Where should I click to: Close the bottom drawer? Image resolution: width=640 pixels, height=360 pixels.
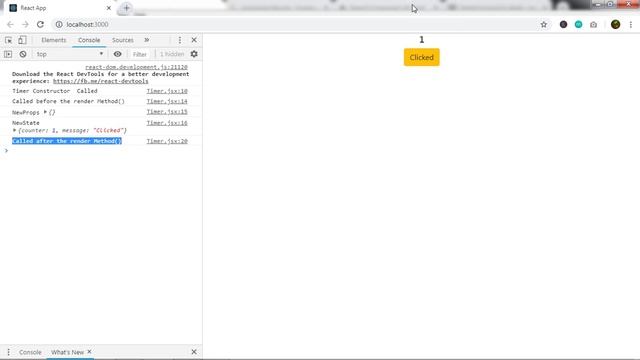click(194, 352)
